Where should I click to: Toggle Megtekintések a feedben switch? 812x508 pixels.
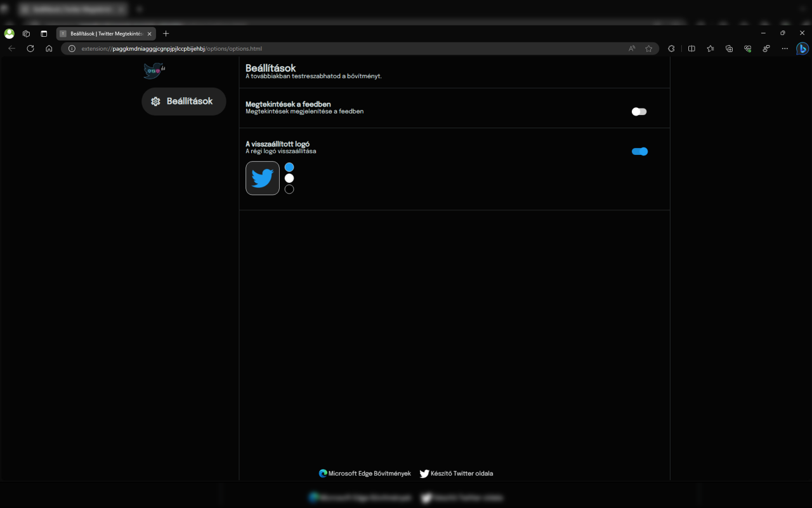coord(639,112)
